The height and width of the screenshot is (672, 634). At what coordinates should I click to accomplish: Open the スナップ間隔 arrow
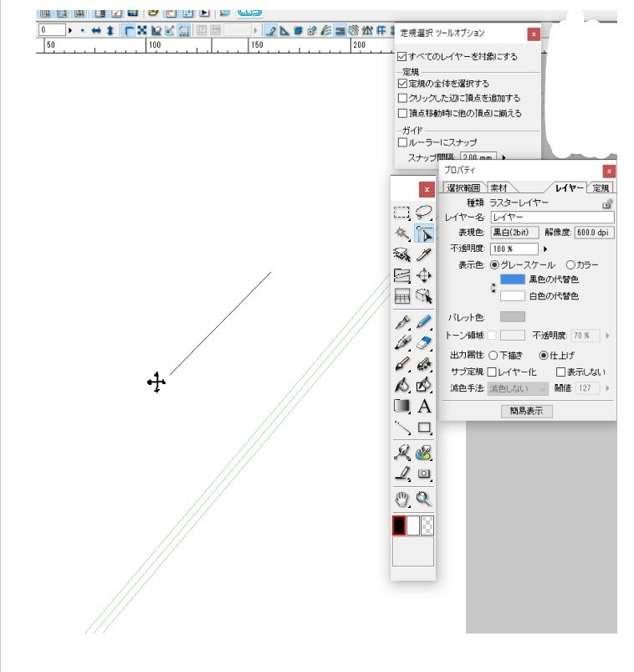504,157
